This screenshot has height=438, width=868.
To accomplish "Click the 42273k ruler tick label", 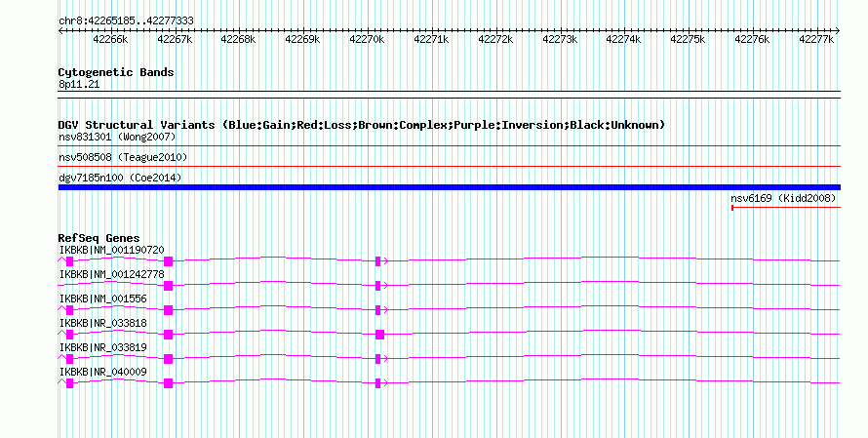I will click(560, 39).
